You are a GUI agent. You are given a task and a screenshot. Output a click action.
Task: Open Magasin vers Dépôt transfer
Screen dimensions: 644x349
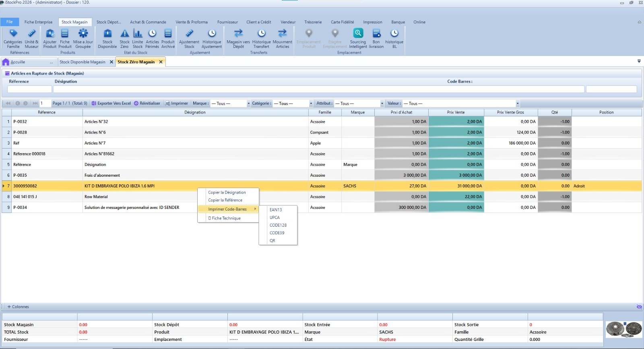238,39
